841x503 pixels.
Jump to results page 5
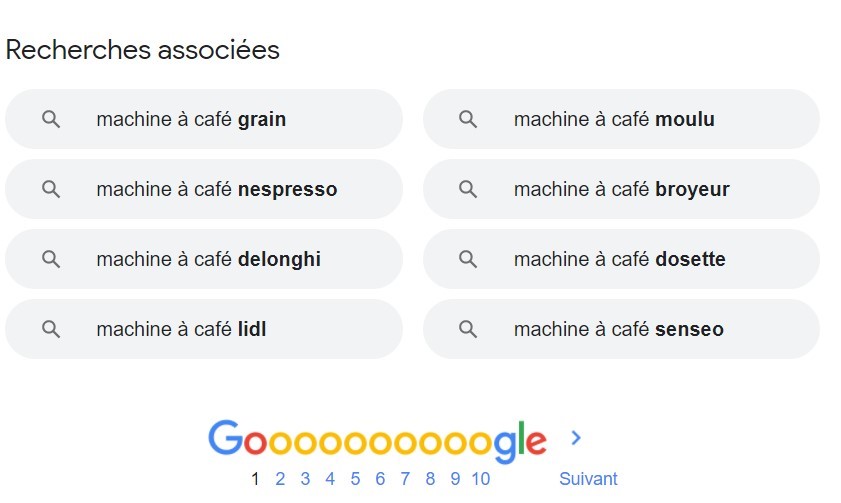click(x=355, y=479)
